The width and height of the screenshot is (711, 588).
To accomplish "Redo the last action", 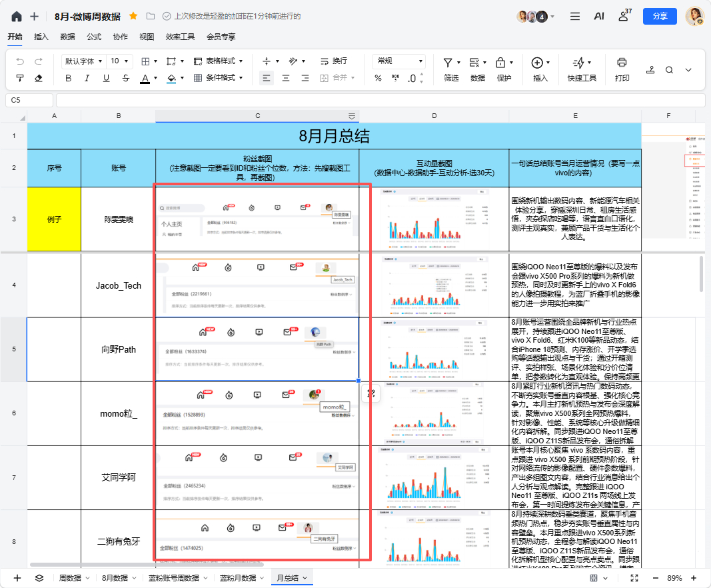I will click(39, 61).
